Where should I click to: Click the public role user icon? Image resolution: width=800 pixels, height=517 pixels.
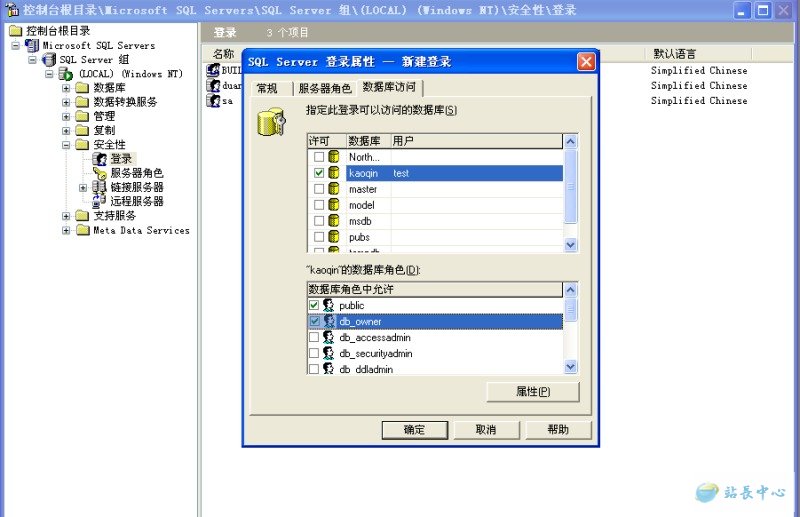point(329,305)
